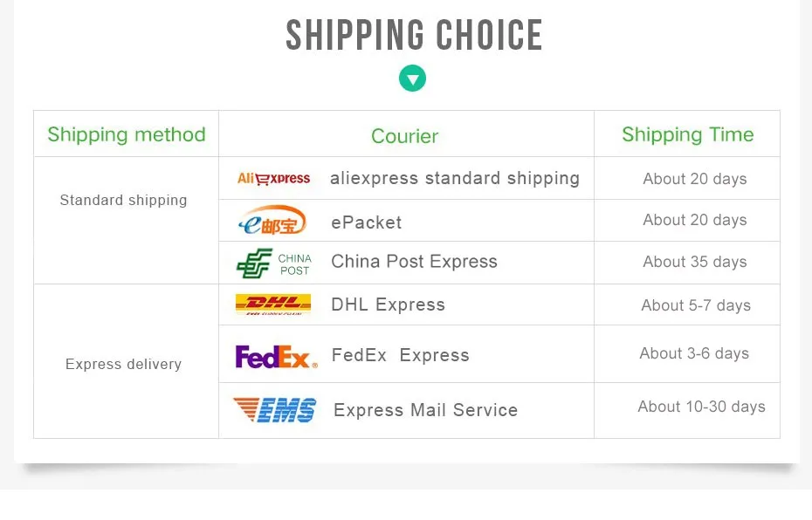
Task: Select the Shipping Time column header
Action: 688,134
